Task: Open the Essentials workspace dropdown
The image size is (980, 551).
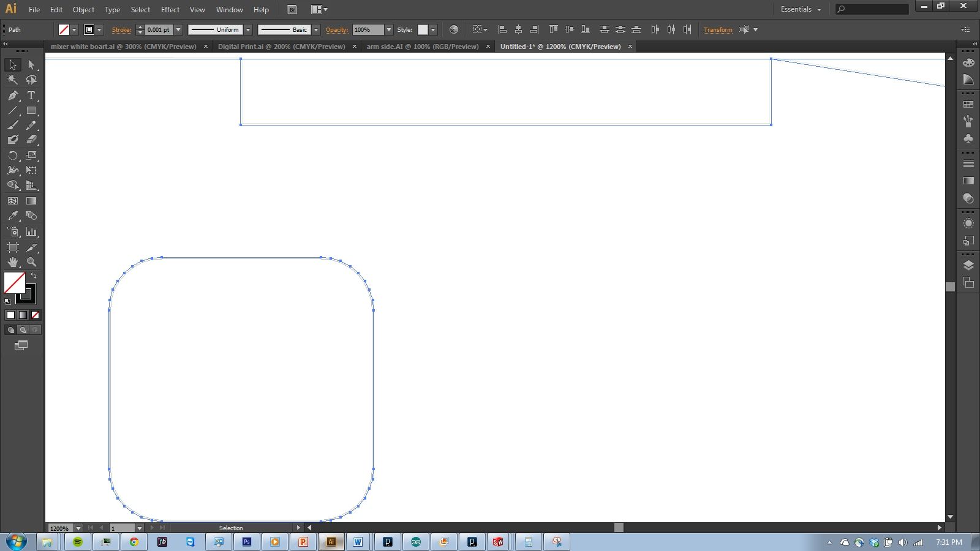Action: click(801, 10)
